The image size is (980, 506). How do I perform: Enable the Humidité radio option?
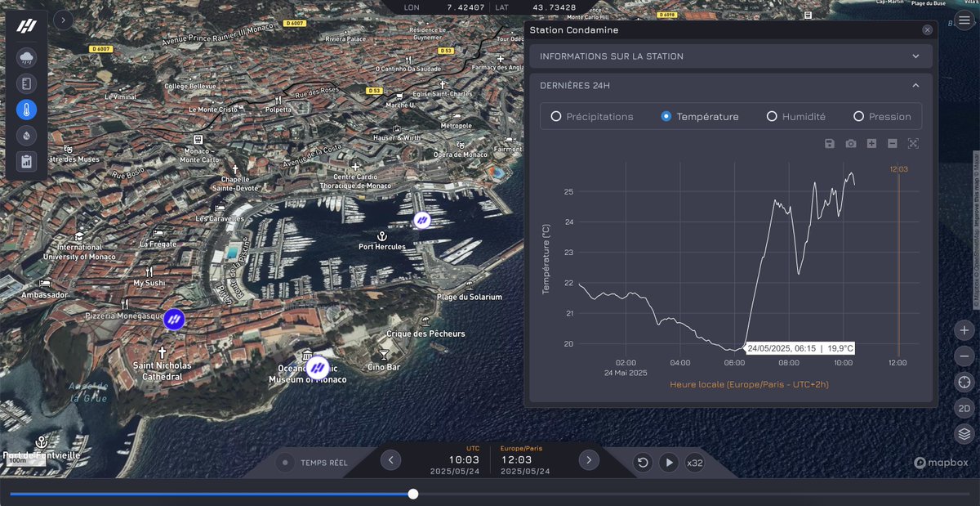tap(773, 116)
